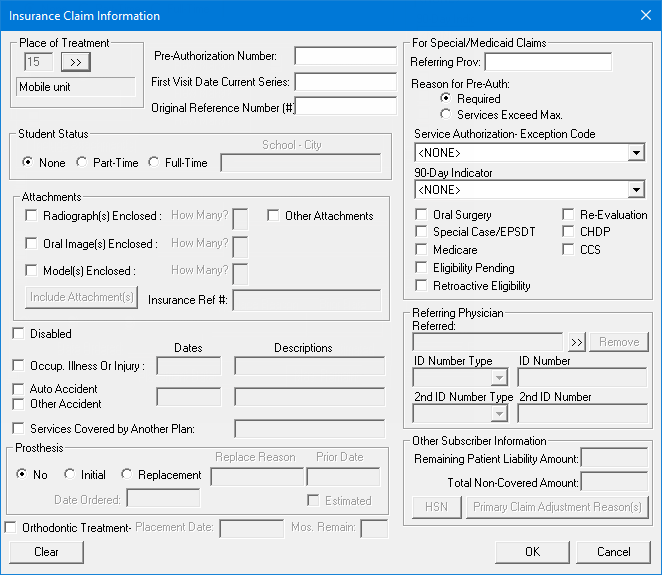Check the Auto Accident option

click(18, 389)
